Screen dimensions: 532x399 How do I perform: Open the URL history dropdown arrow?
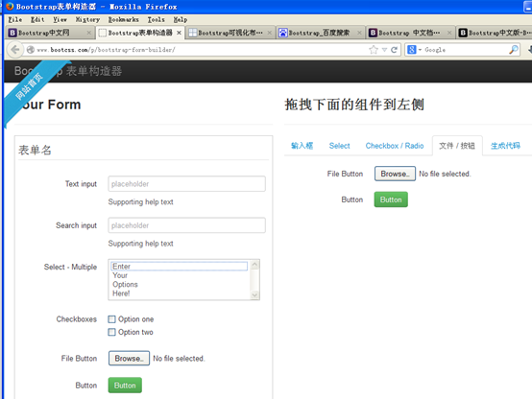point(384,50)
